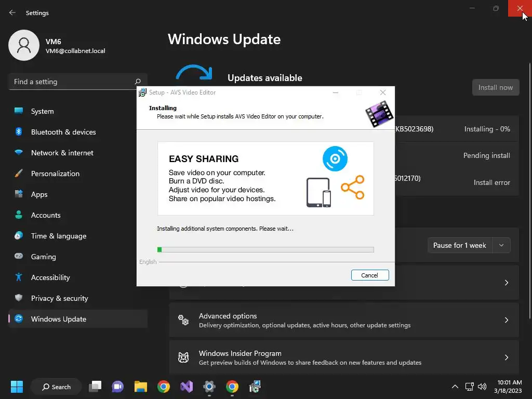Open File Explorer from taskbar
Image resolution: width=532 pixels, height=399 pixels.
(x=140, y=387)
